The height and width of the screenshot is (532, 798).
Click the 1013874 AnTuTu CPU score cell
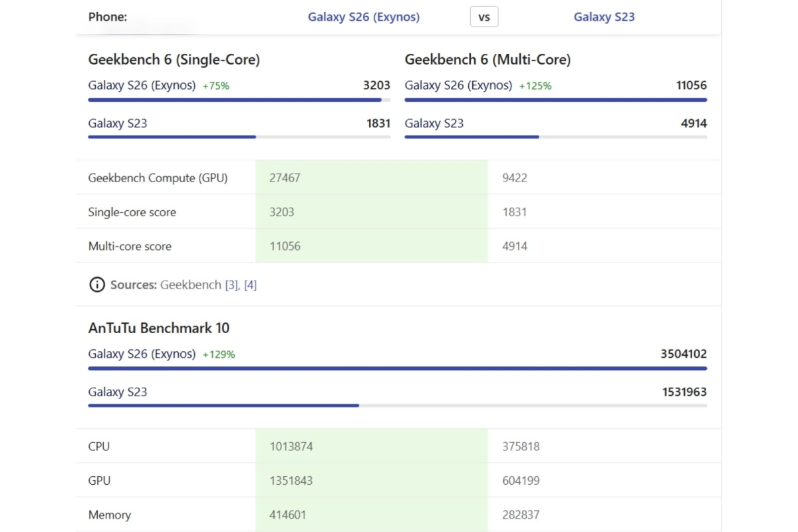click(291, 446)
